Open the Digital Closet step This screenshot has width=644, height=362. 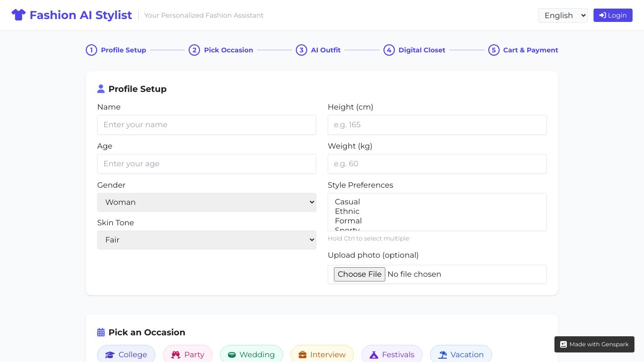(414, 50)
